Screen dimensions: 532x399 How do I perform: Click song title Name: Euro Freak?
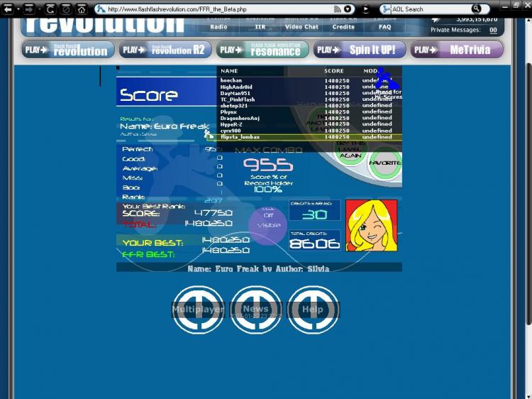coord(165,126)
